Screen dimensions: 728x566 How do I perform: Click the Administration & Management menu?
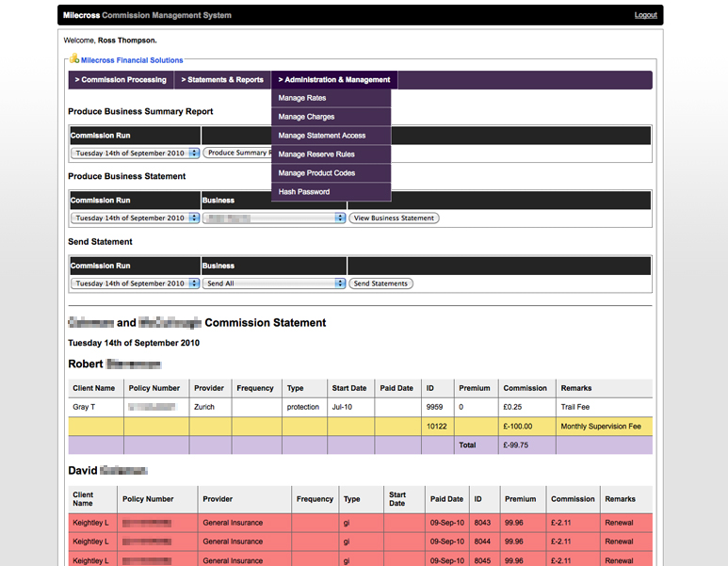334,80
